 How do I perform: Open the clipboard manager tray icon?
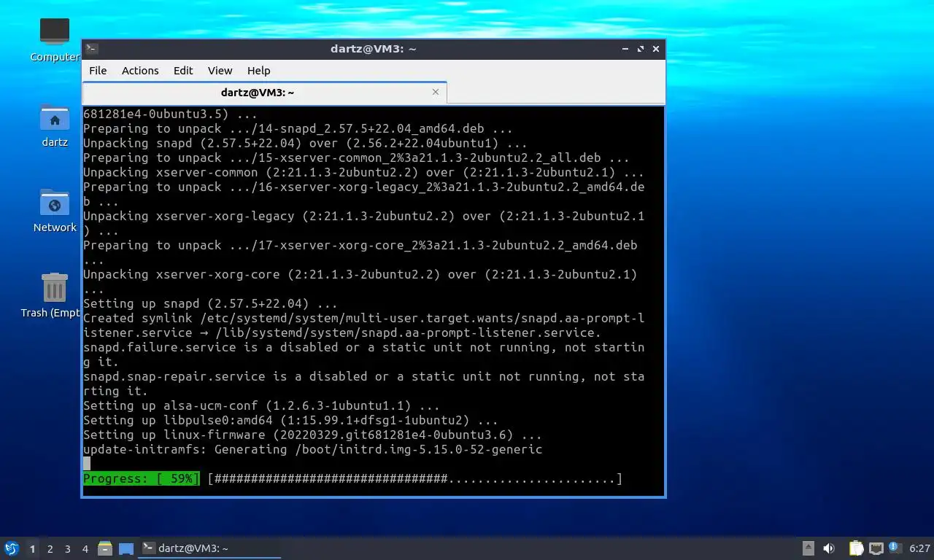point(856,548)
